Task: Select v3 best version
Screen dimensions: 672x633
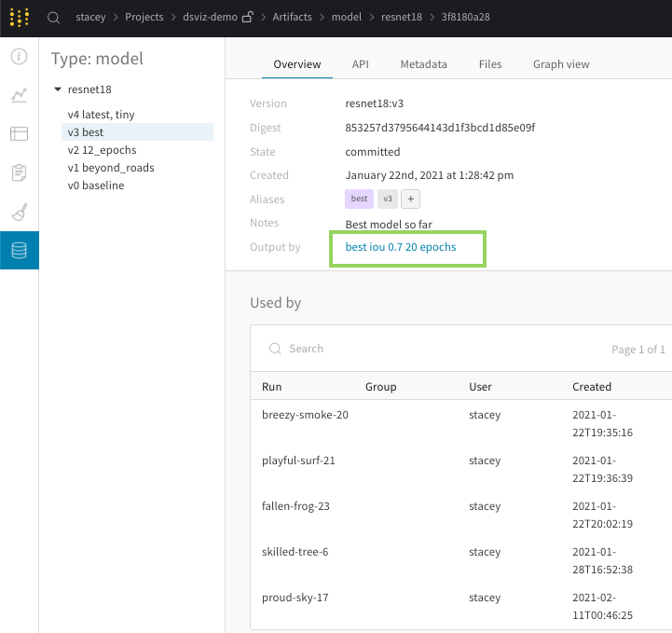Action: point(138,132)
